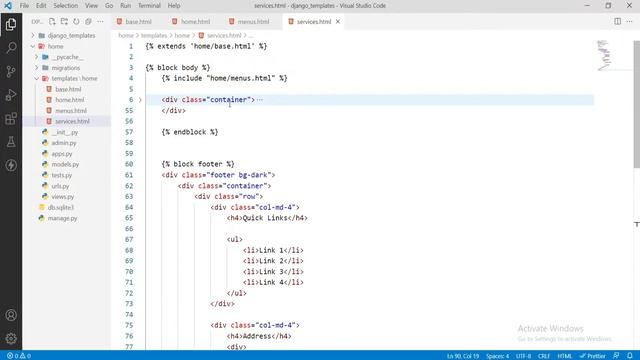Click HTML language mode in status bar
Viewport: 640px width, 360px height.
pyautogui.click(x=564, y=356)
